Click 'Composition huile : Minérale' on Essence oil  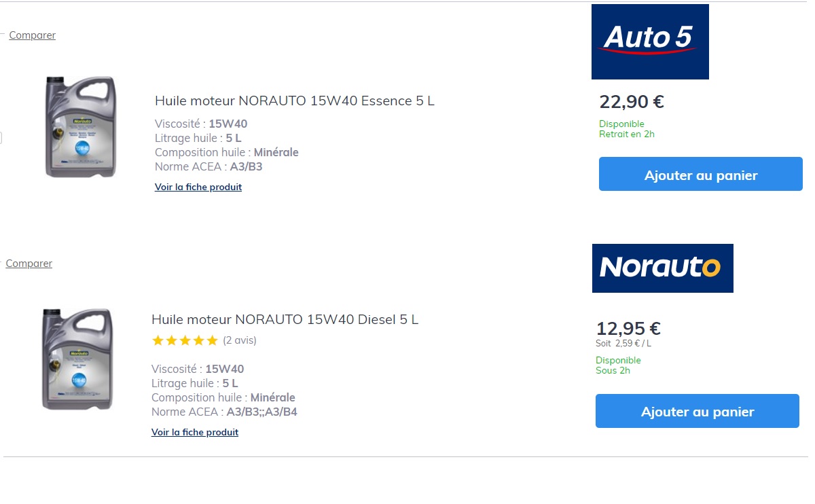[227, 152]
